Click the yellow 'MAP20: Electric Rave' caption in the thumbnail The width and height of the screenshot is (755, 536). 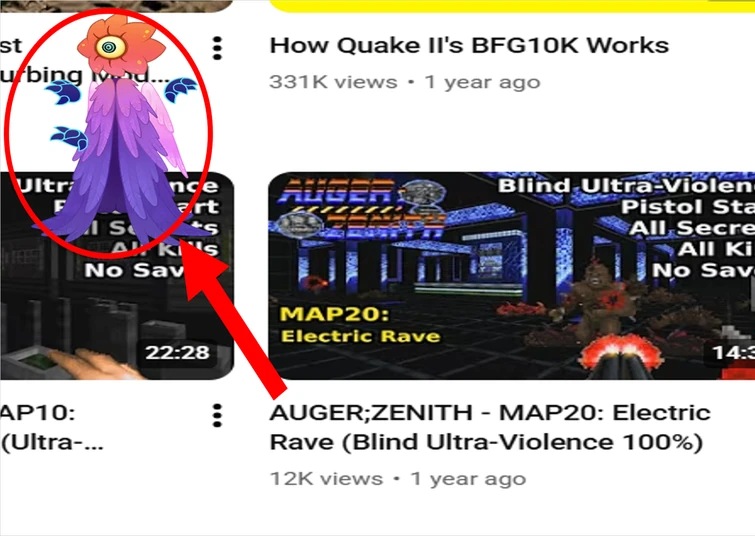[x=360, y=325]
